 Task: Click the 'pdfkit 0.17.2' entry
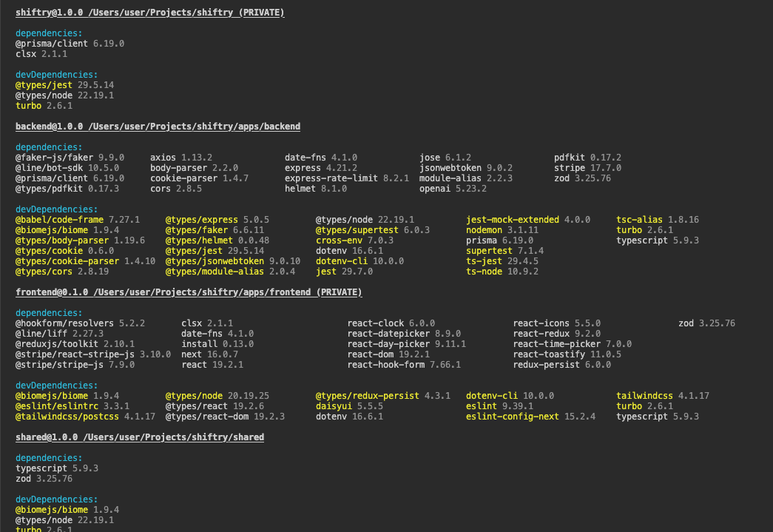587,158
